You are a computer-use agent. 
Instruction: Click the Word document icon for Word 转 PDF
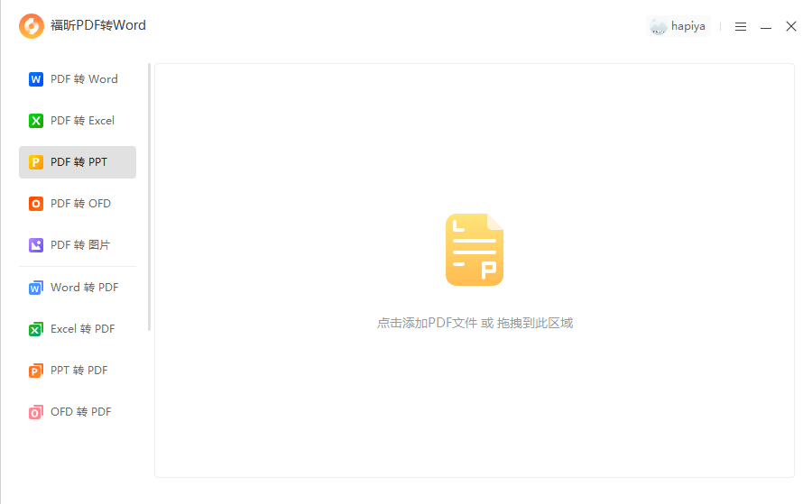[36, 288]
